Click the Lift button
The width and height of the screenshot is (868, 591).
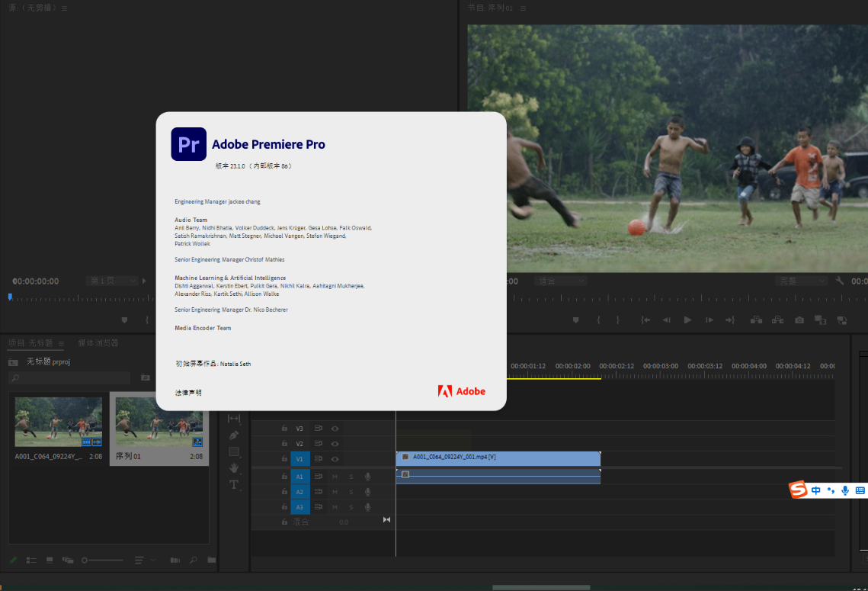point(756,320)
